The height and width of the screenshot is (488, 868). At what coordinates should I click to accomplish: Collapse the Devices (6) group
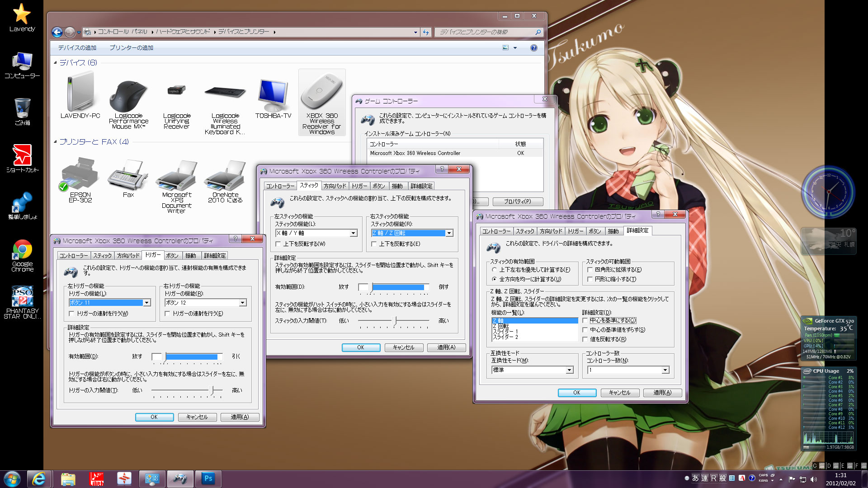tap(56, 63)
